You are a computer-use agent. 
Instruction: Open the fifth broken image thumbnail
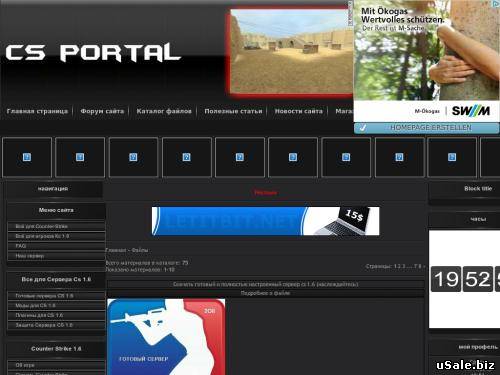(240, 157)
